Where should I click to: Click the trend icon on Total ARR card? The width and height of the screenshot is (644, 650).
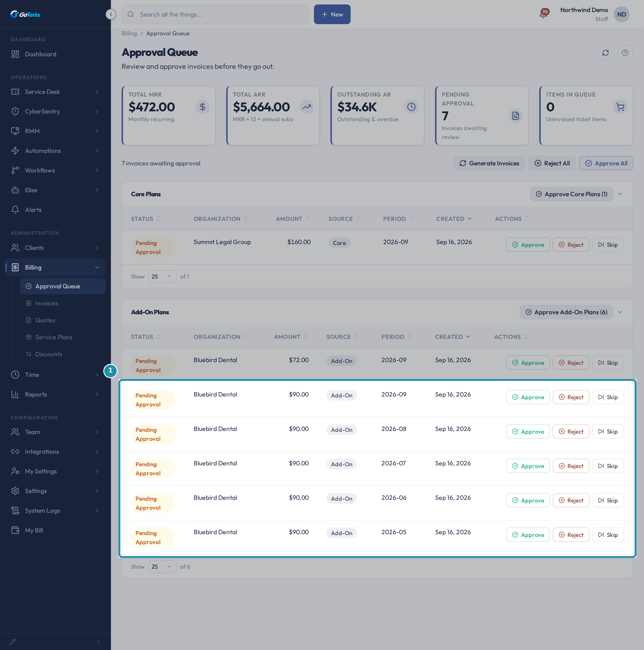307,107
